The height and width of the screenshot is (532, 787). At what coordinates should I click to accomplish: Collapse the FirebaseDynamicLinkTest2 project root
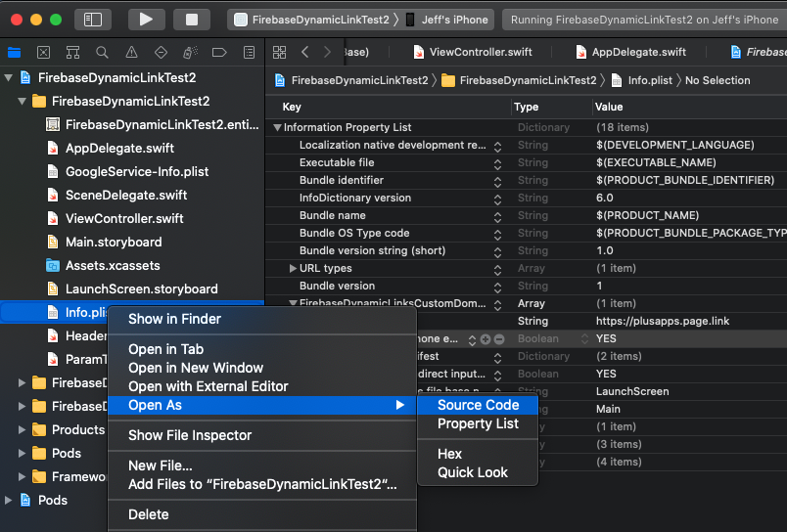tap(9, 77)
